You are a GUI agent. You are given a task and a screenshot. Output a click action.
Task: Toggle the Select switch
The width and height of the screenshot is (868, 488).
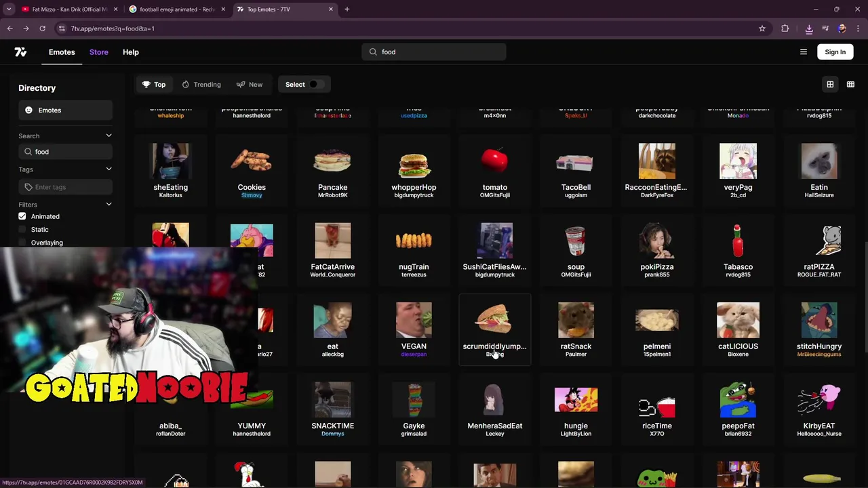315,85
